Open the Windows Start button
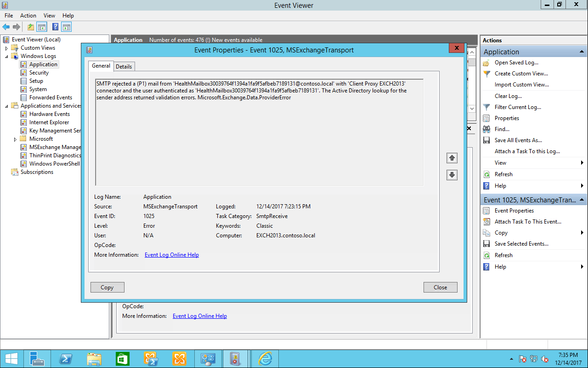This screenshot has height=368, width=588. [x=11, y=359]
